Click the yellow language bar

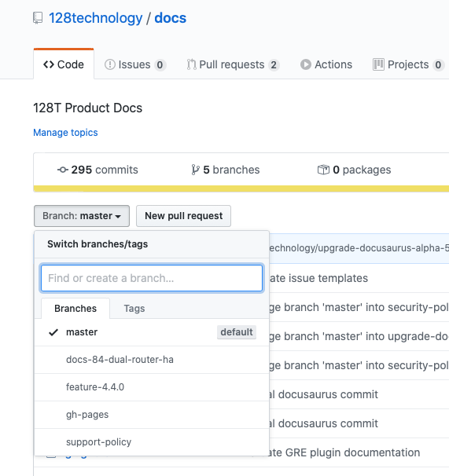241,189
